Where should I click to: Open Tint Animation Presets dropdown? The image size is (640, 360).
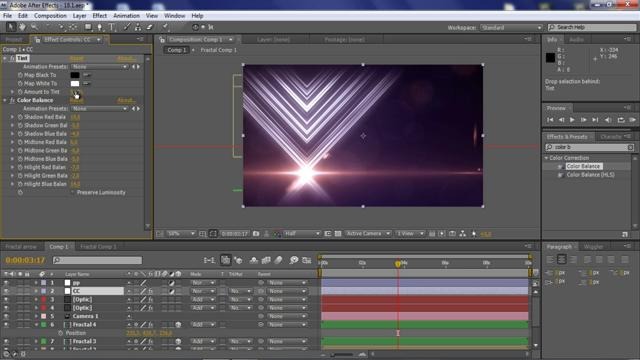point(100,67)
